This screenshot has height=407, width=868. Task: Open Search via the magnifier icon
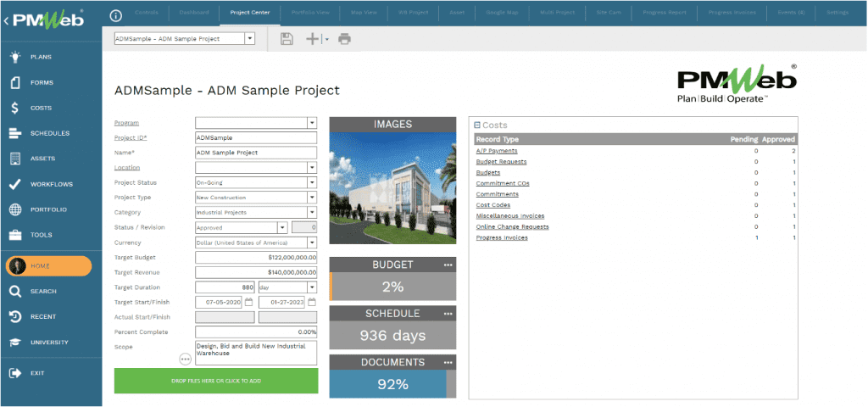pyautogui.click(x=15, y=292)
